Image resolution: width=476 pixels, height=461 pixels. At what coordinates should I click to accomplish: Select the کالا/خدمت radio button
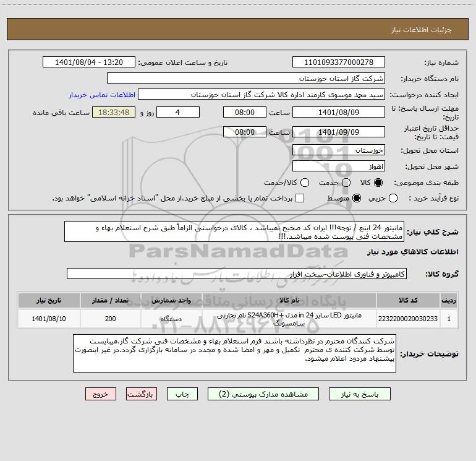[305, 183]
